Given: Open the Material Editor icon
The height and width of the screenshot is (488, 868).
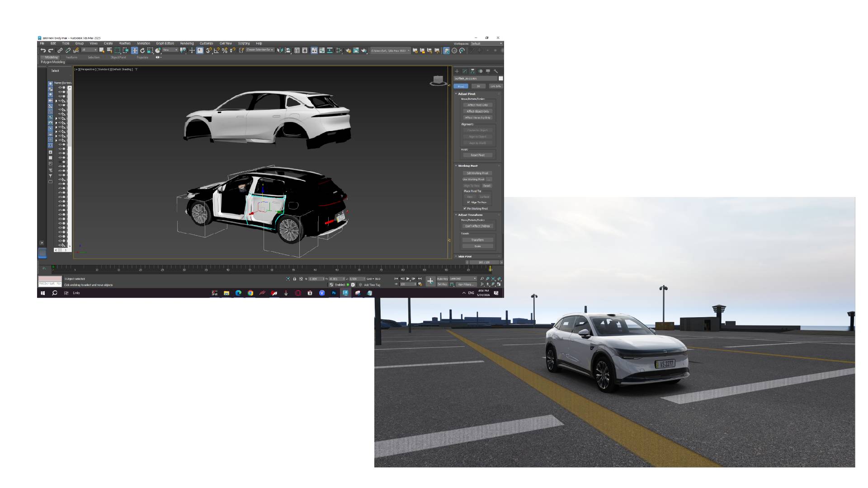Looking at the screenshot, I should click(x=339, y=51).
